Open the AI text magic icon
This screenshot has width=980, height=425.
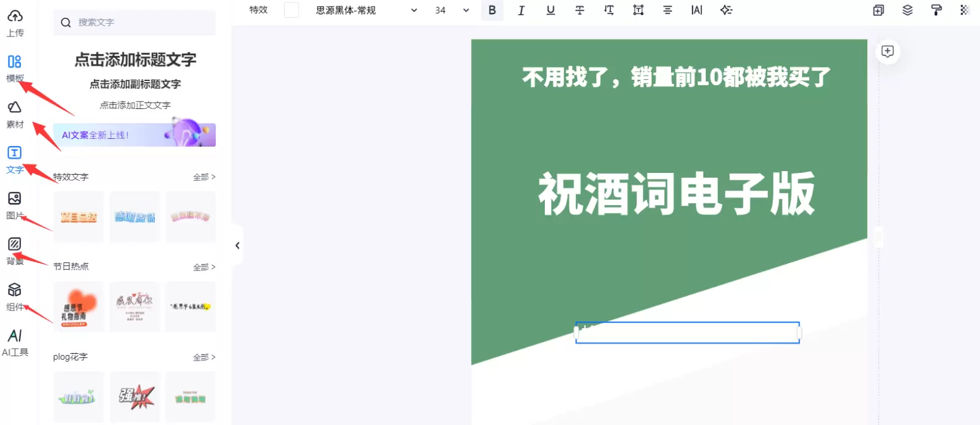726,10
